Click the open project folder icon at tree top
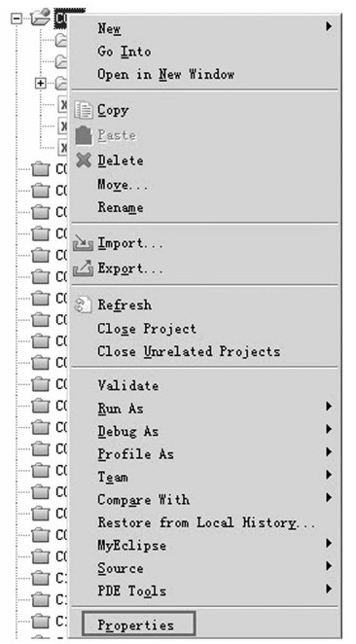 41,17
